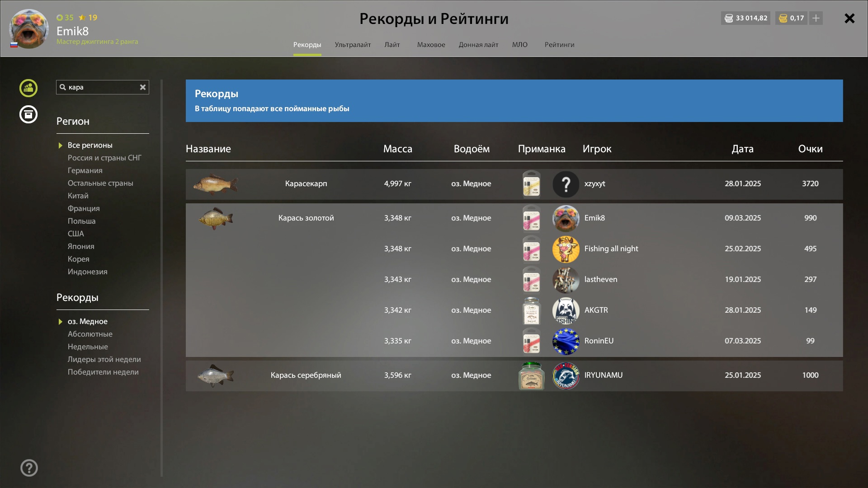The height and width of the screenshot is (488, 868).
Task: Select Япония region filter
Action: (x=81, y=246)
